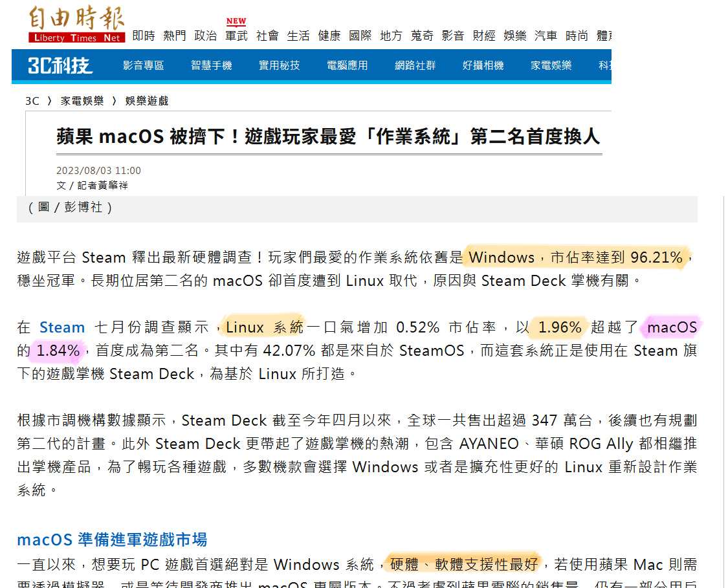Click the highlighted '硬體、軟體支援性最好' phrase
The image size is (728, 588).
pos(464,564)
